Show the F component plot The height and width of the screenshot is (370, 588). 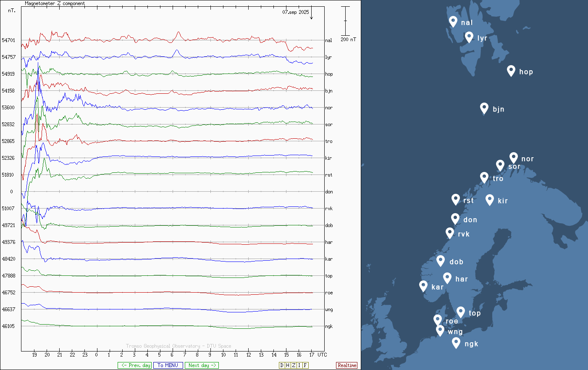305,365
